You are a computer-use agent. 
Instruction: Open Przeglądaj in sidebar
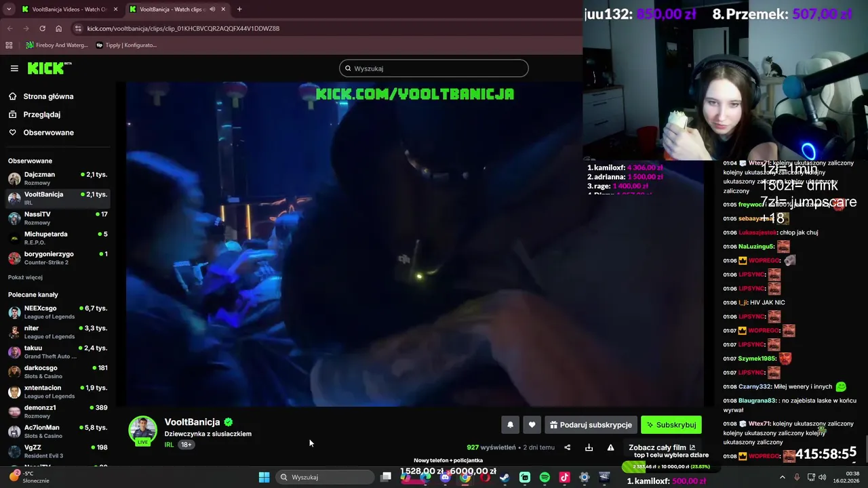click(x=41, y=115)
